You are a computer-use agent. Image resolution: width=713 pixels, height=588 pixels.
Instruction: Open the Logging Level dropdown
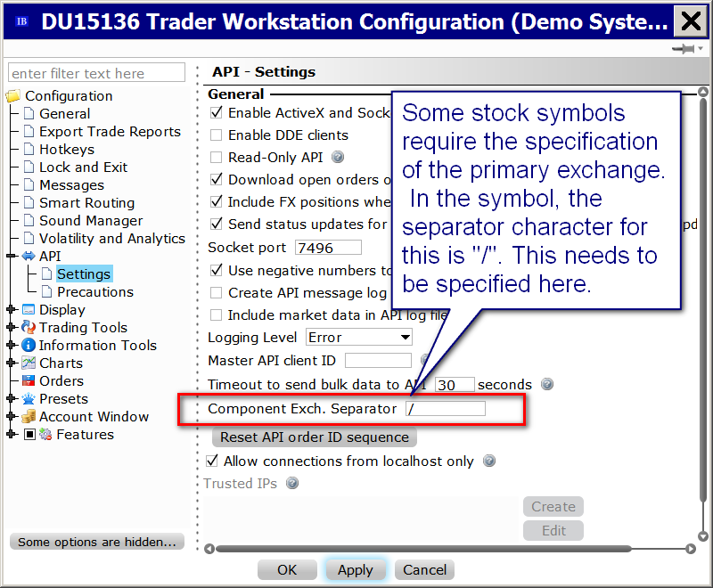point(359,337)
